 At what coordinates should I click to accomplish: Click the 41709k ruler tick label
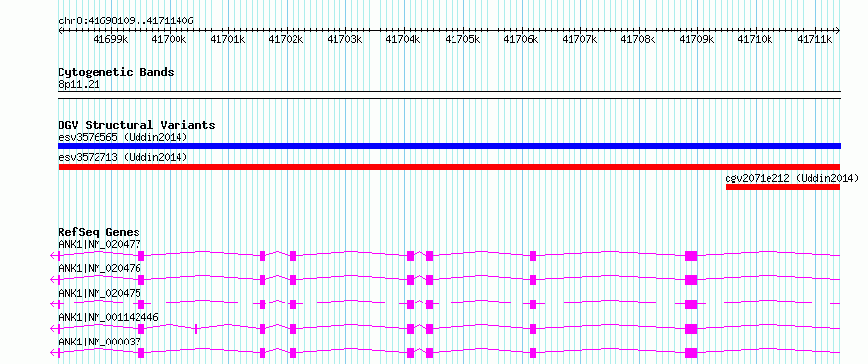point(697,39)
